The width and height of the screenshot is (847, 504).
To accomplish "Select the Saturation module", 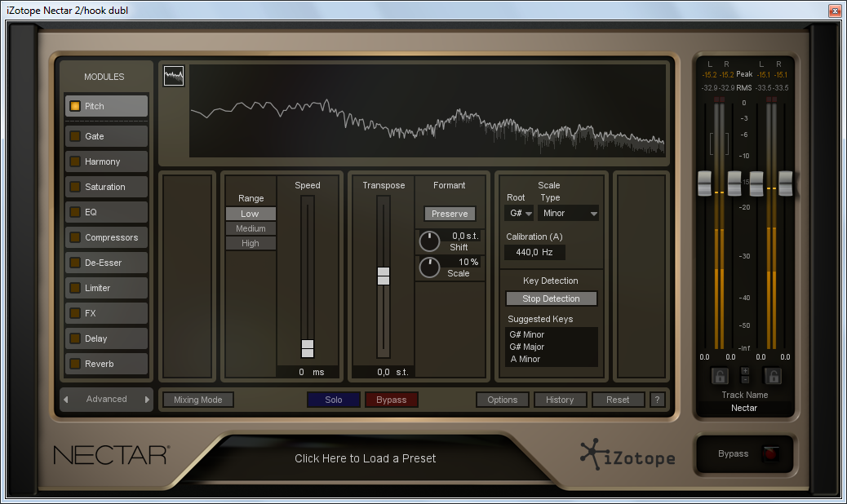I will 106,187.
